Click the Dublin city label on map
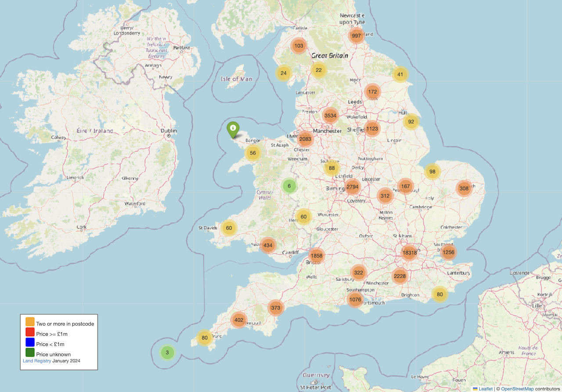The image size is (562, 392). [169, 131]
